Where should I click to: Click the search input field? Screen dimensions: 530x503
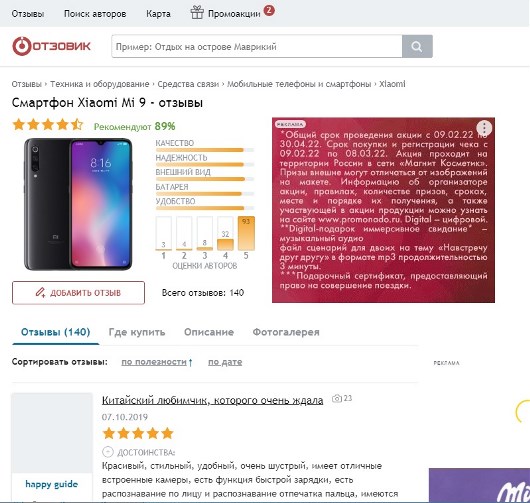pyautogui.click(x=257, y=46)
